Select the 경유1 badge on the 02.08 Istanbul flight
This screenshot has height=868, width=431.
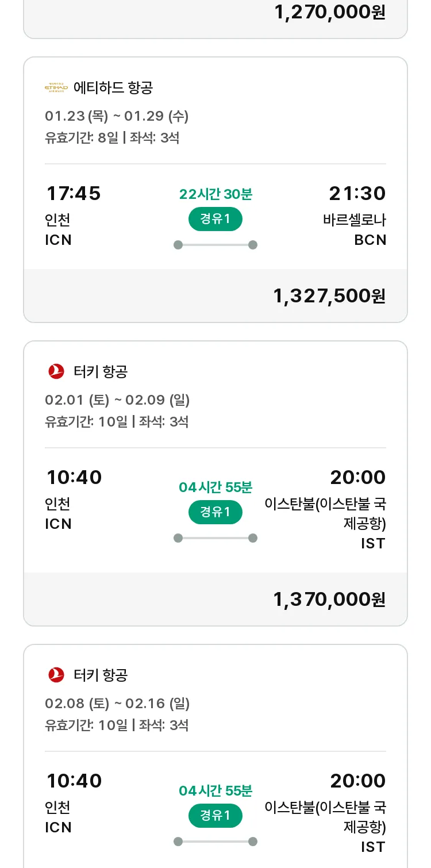click(215, 816)
